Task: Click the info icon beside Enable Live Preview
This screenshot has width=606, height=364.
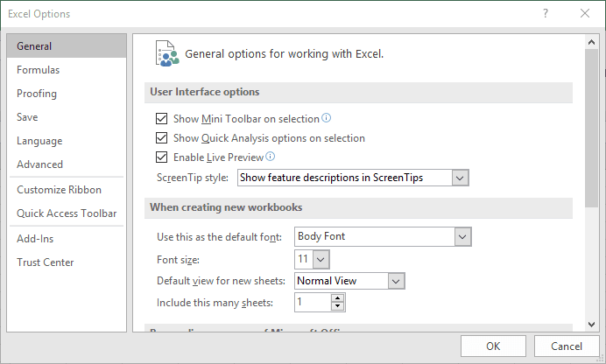Action: (x=270, y=157)
